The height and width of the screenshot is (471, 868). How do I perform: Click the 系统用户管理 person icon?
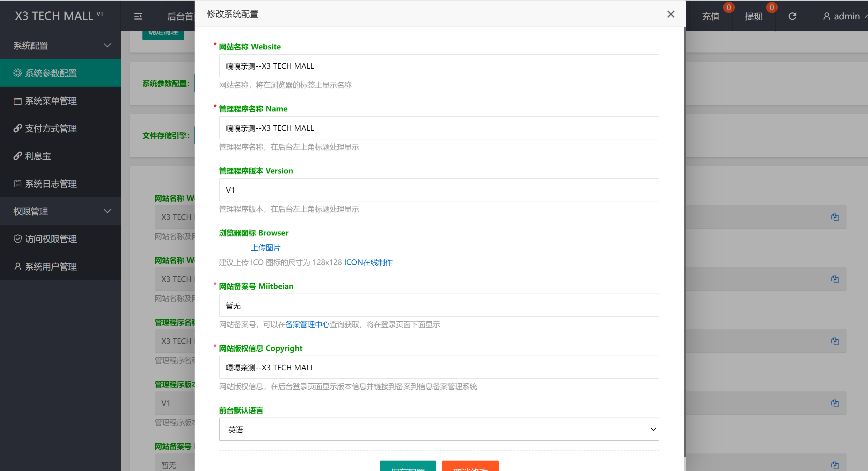pos(17,267)
